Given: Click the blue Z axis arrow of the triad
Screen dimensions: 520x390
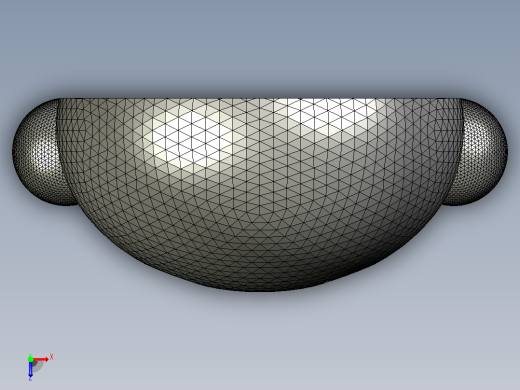Looking at the screenshot, I should [30, 369].
